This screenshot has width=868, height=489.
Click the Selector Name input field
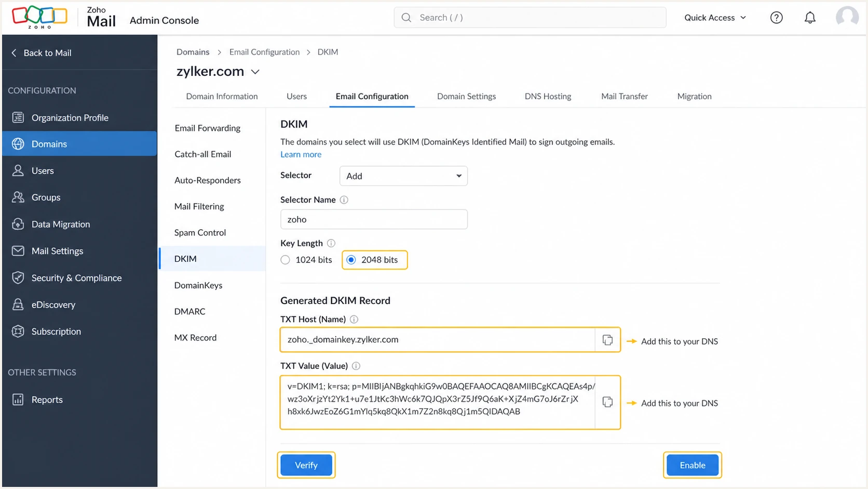(x=374, y=219)
